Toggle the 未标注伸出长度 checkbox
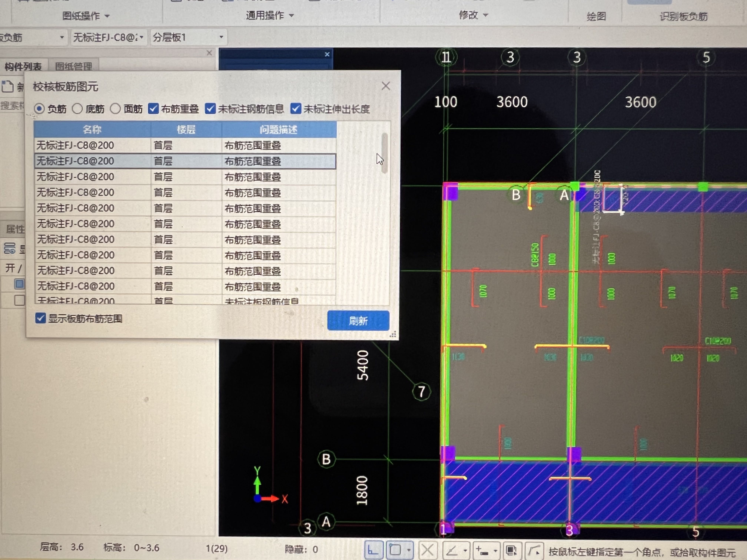The height and width of the screenshot is (560, 747). coord(296,109)
